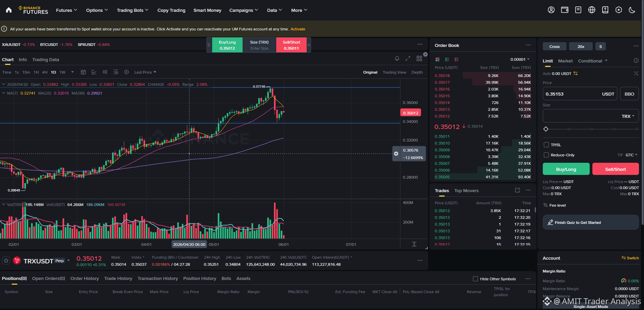Click the Activate link in banner
The width and height of the screenshot is (644, 310).
(298, 29)
